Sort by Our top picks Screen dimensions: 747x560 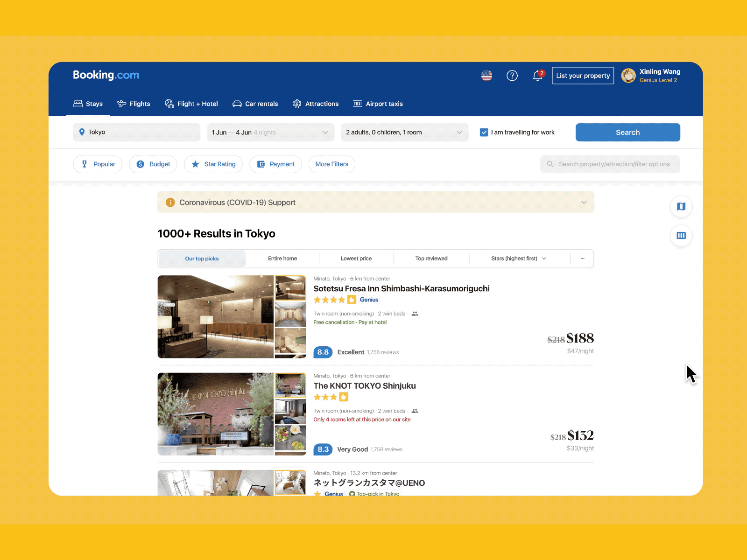point(202,259)
